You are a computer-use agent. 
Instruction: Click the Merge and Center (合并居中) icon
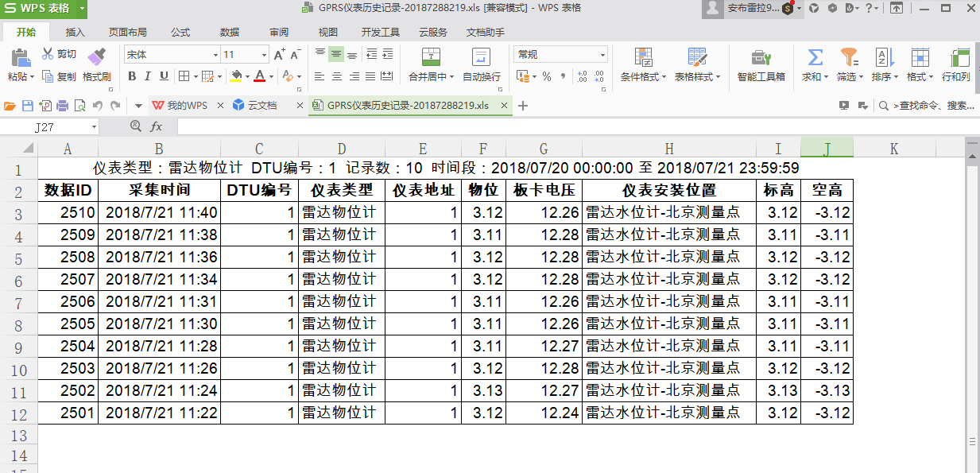[x=431, y=57]
